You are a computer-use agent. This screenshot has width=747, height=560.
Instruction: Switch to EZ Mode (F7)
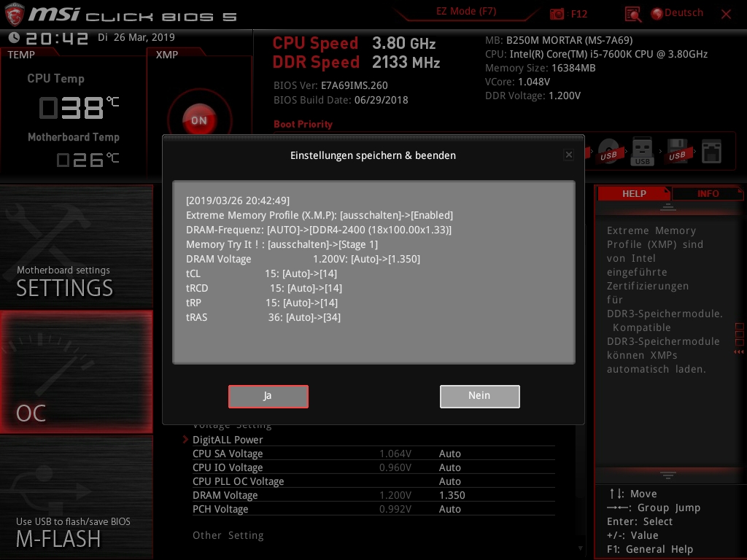(466, 11)
